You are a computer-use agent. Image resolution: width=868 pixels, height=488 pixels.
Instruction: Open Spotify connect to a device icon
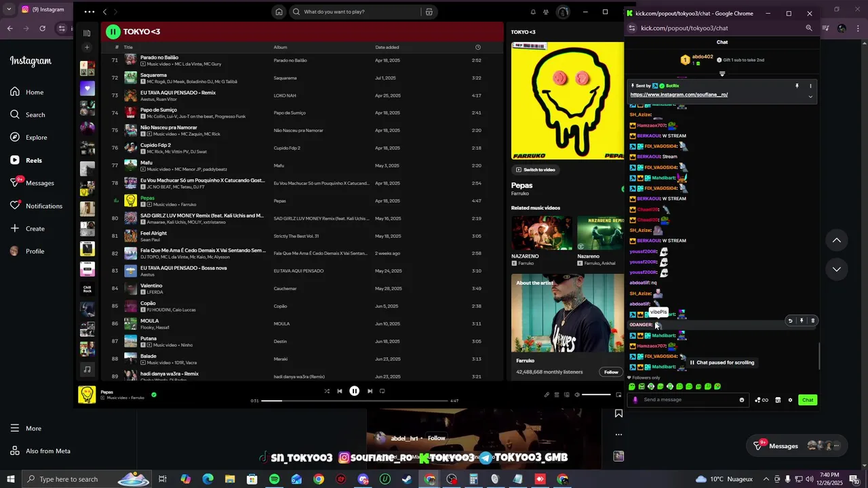pyautogui.click(x=567, y=394)
